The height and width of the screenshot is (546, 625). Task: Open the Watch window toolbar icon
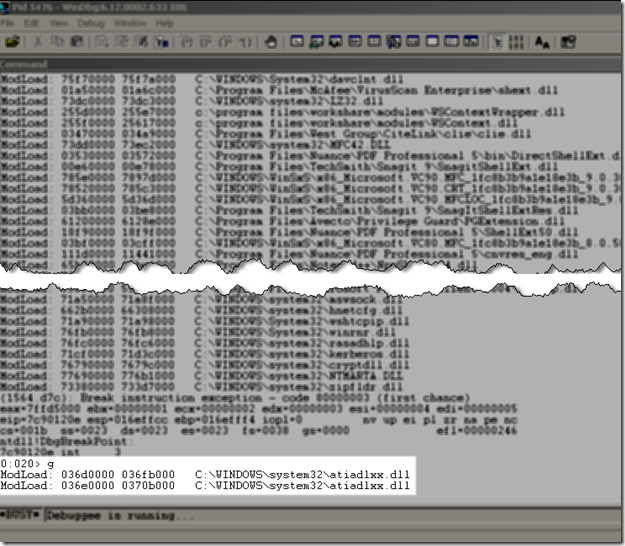316,42
